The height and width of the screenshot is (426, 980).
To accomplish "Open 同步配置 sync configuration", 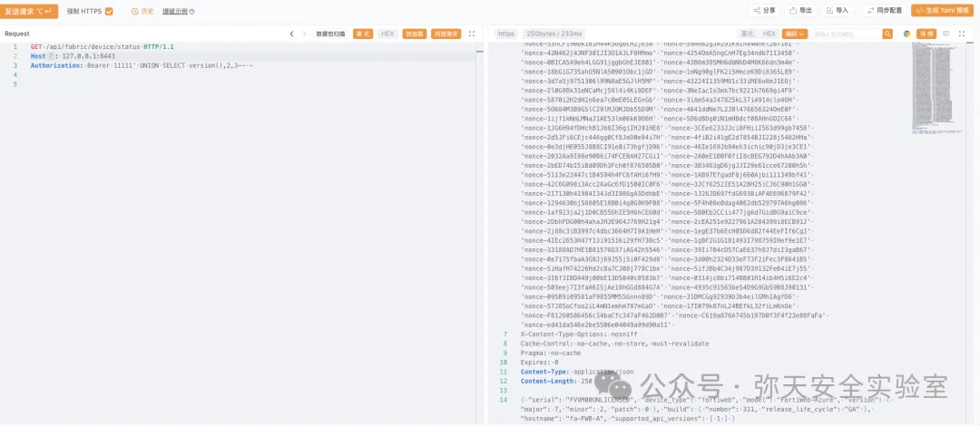I will coord(883,11).
